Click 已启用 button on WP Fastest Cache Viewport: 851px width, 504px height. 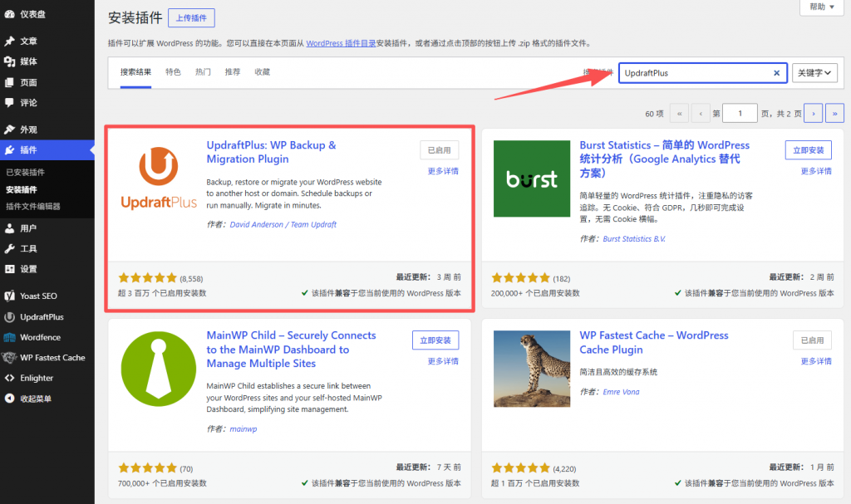tap(813, 340)
